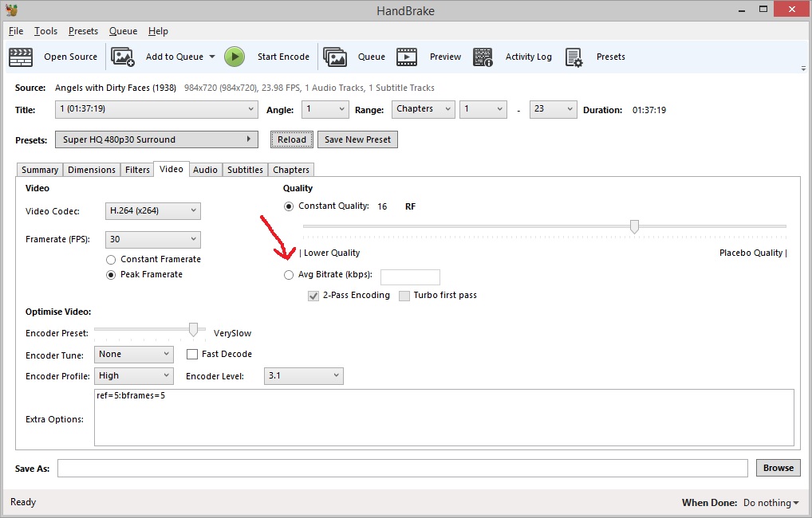This screenshot has height=518, width=812.
Task: Click the Save As path field
Action: pos(402,469)
